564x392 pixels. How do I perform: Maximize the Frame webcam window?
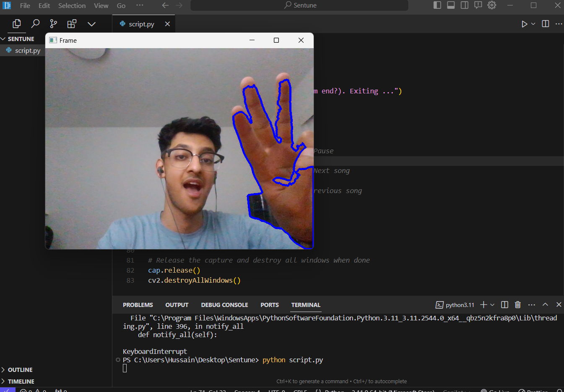(x=276, y=40)
